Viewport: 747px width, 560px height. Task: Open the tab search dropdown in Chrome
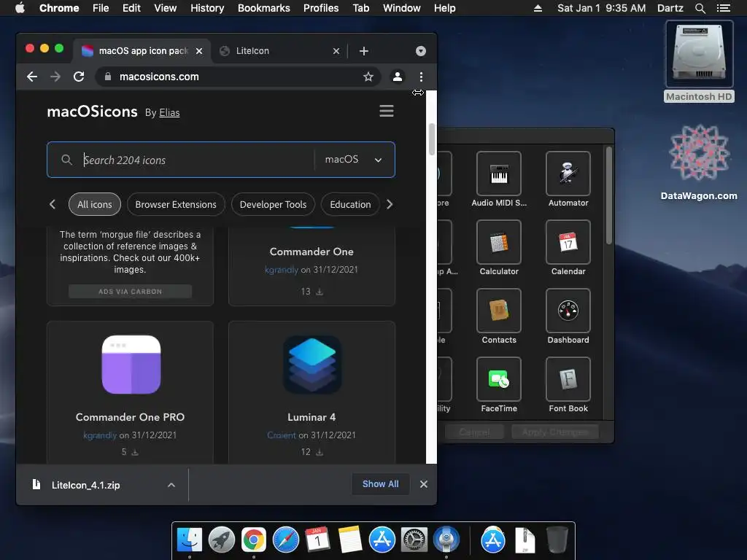[x=421, y=51]
